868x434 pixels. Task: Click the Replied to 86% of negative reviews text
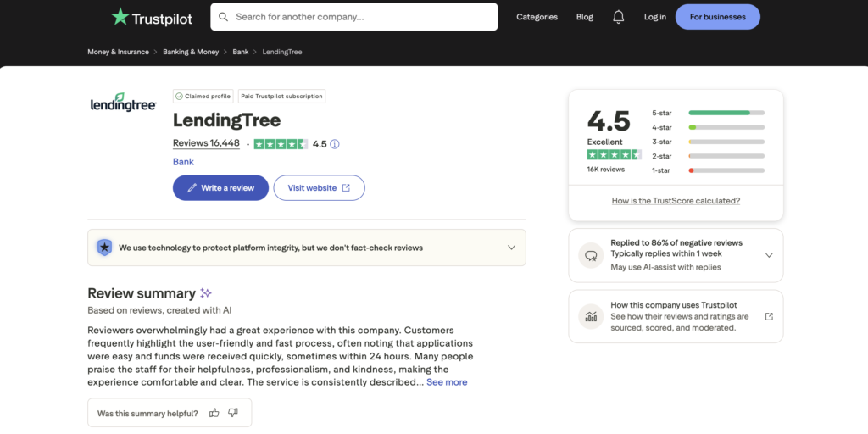click(676, 242)
